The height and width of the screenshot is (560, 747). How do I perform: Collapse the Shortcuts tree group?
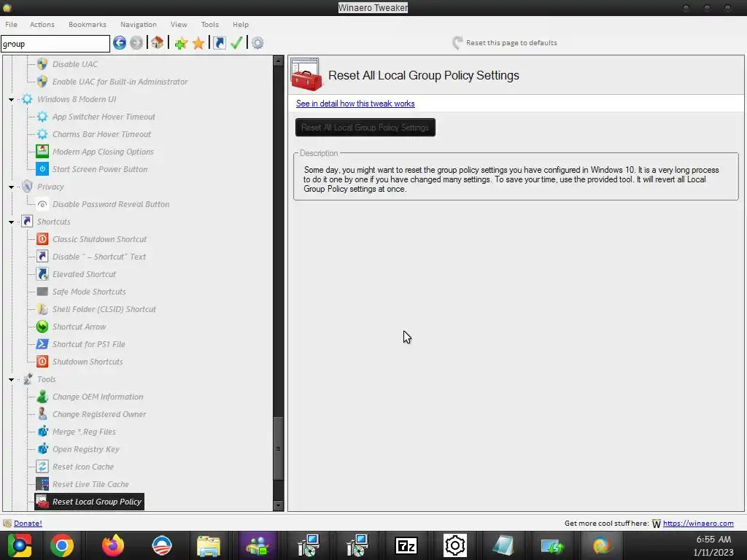coord(12,222)
